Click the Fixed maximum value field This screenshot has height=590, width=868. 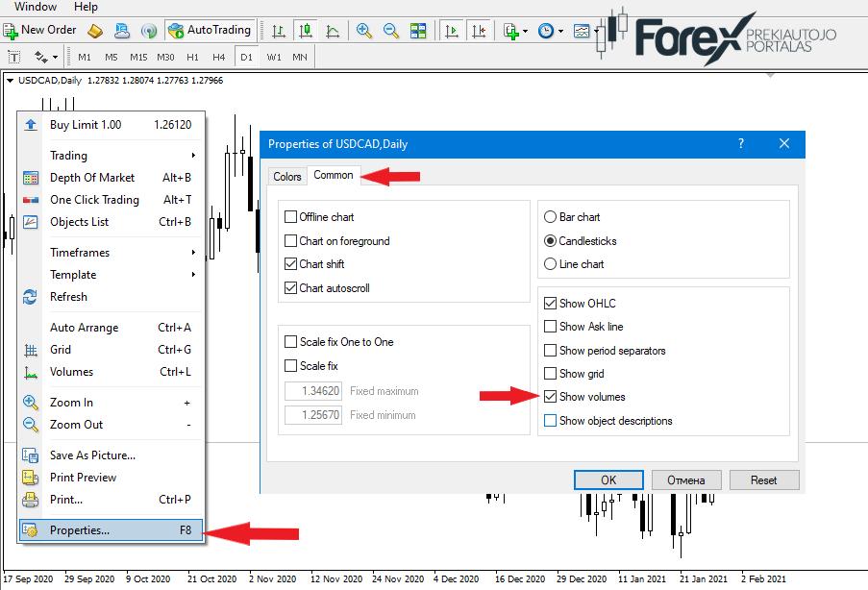pyautogui.click(x=313, y=391)
